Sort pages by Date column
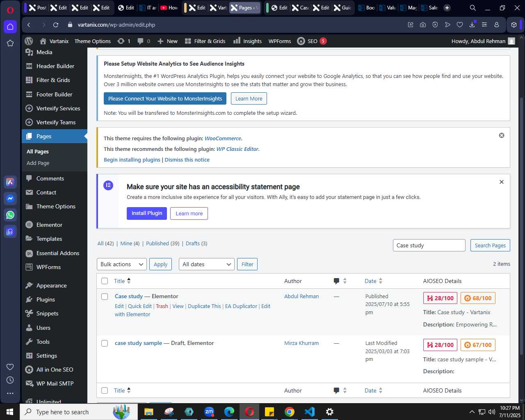Screen dimensions: 525x420 coord(373,281)
